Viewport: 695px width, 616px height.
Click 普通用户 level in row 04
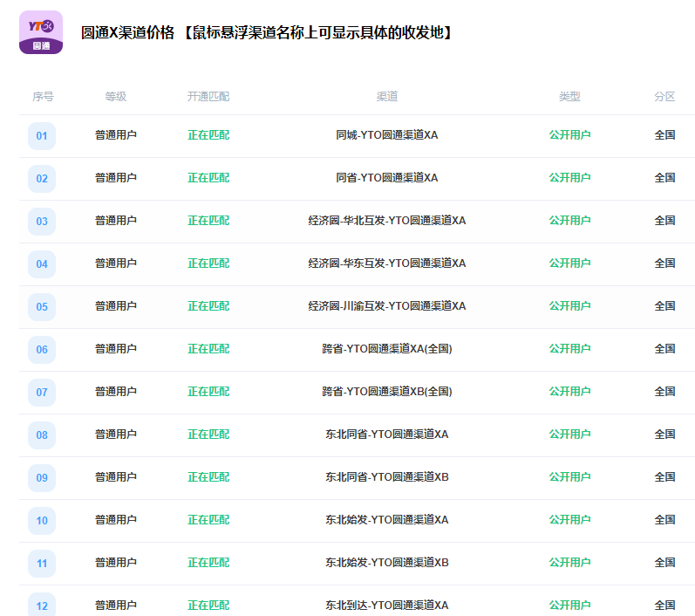(x=116, y=263)
